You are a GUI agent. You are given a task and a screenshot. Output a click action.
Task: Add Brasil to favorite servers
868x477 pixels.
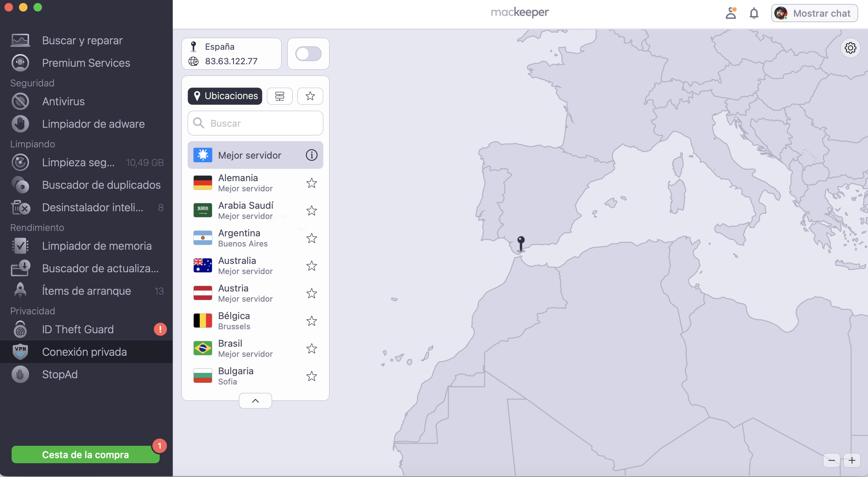point(311,348)
